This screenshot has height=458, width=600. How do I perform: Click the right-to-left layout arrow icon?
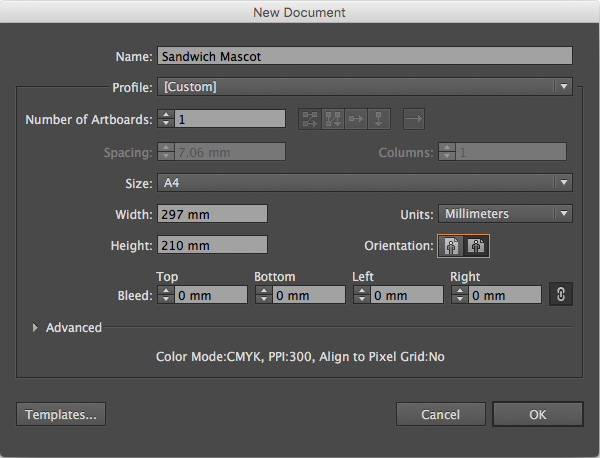coord(414,119)
